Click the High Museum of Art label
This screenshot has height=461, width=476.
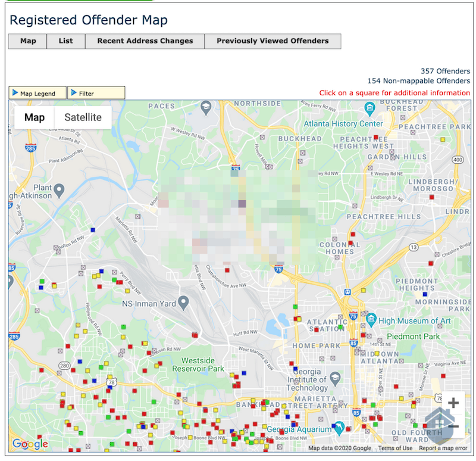click(415, 321)
